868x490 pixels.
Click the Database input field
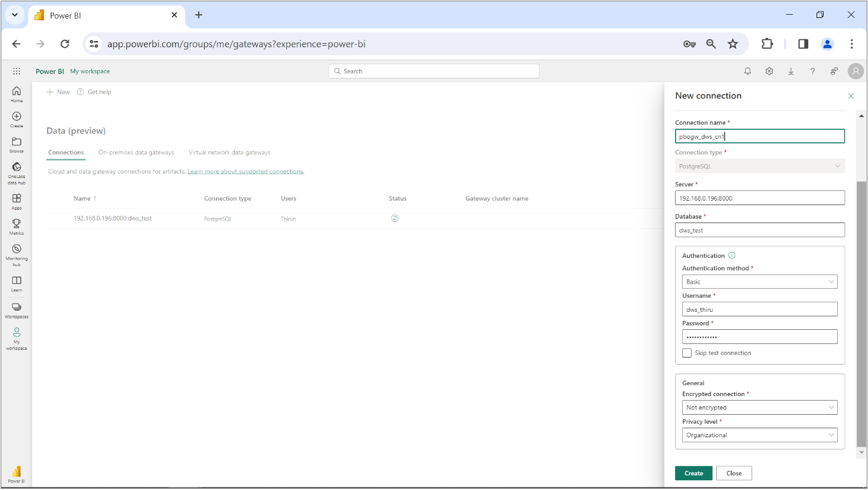(760, 230)
